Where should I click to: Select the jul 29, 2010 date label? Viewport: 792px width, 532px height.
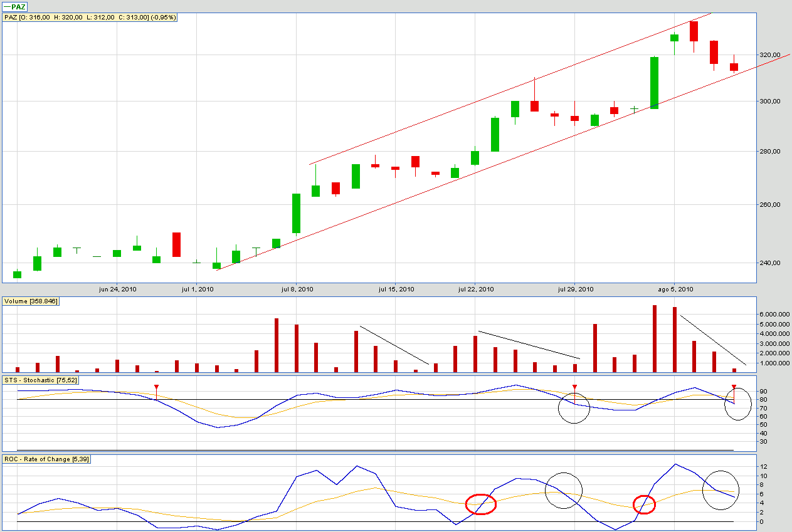[576, 289]
